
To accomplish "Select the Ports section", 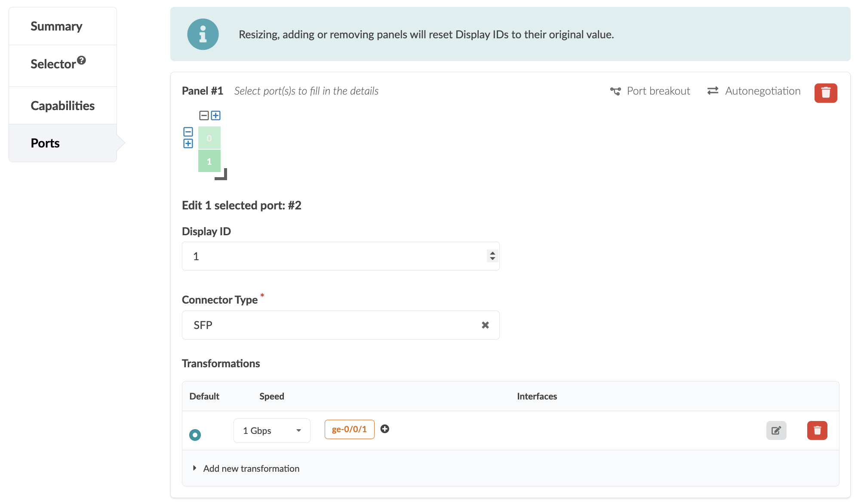I will coord(45,143).
